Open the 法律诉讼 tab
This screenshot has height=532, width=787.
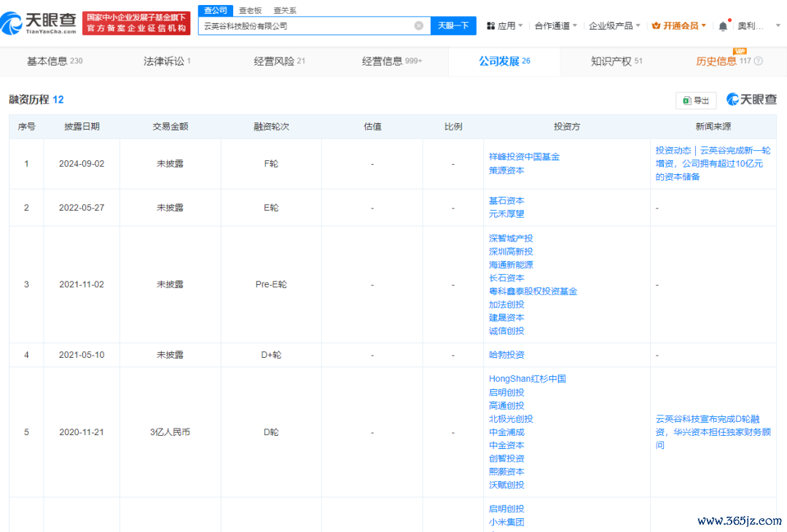tap(167, 61)
